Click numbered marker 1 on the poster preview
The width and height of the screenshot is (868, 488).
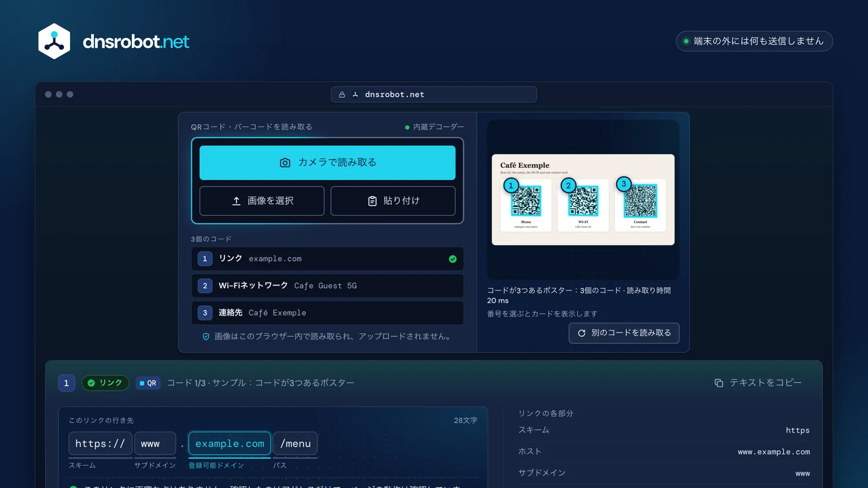(x=510, y=185)
